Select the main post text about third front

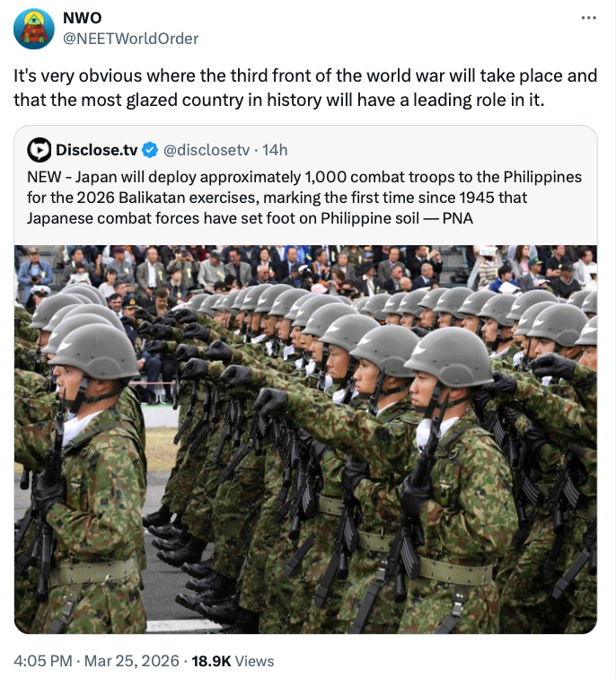[305, 88]
